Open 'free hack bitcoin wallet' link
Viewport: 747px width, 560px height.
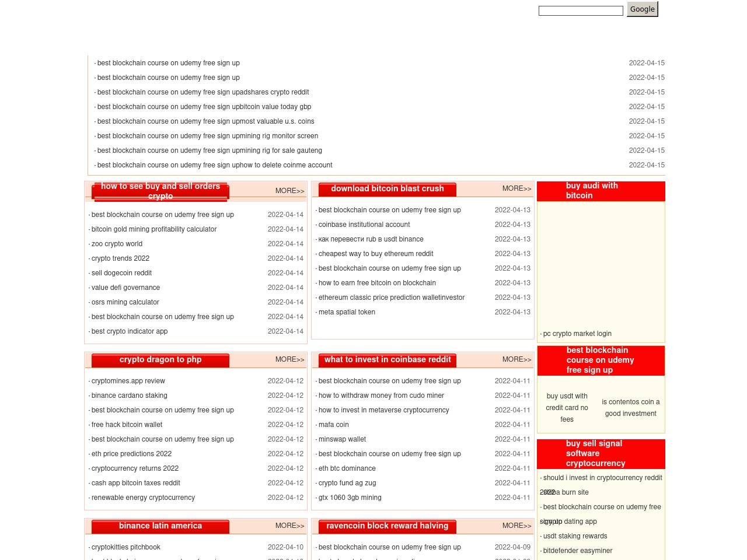pyautogui.click(x=127, y=425)
